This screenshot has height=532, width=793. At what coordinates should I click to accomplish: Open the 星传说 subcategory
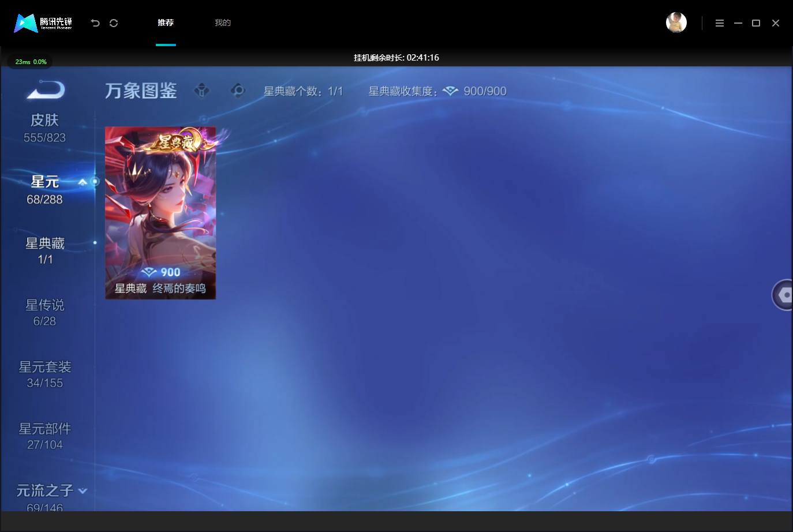[x=45, y=312]
